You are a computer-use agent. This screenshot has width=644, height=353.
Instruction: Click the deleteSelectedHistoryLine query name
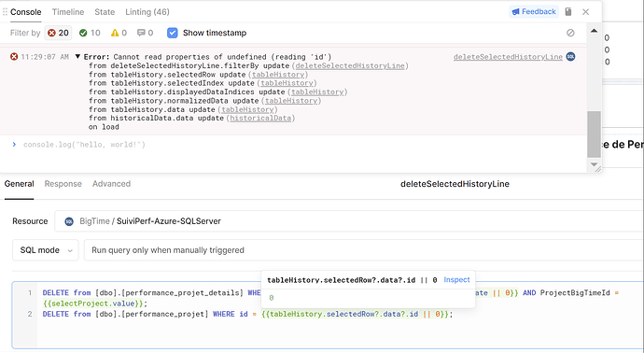click(x=455, y=184)
